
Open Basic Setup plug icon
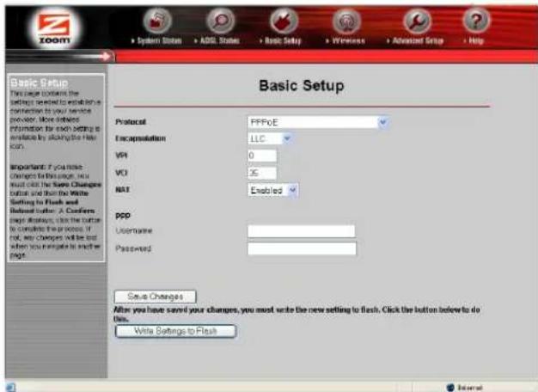click(x=284, y=21)
